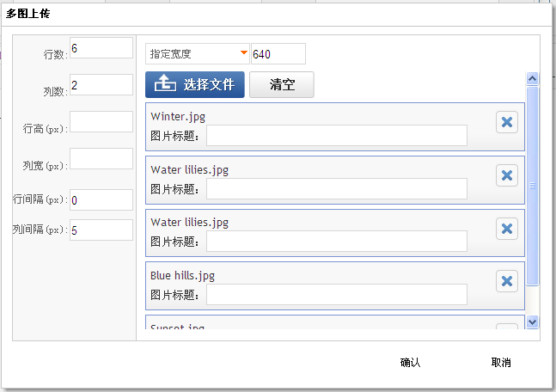Confirm the upload with 确认

coord(410,363)
